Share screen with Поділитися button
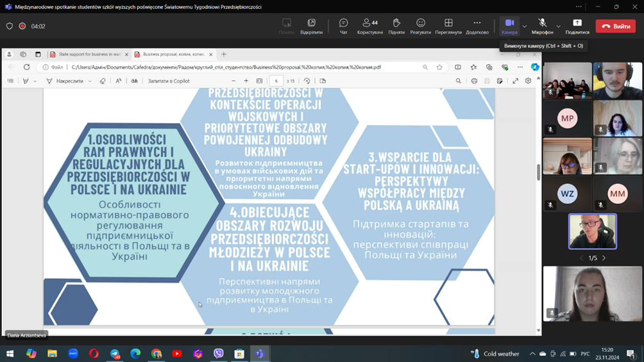The height and width of the screenshot is (362, 644). 577,26
